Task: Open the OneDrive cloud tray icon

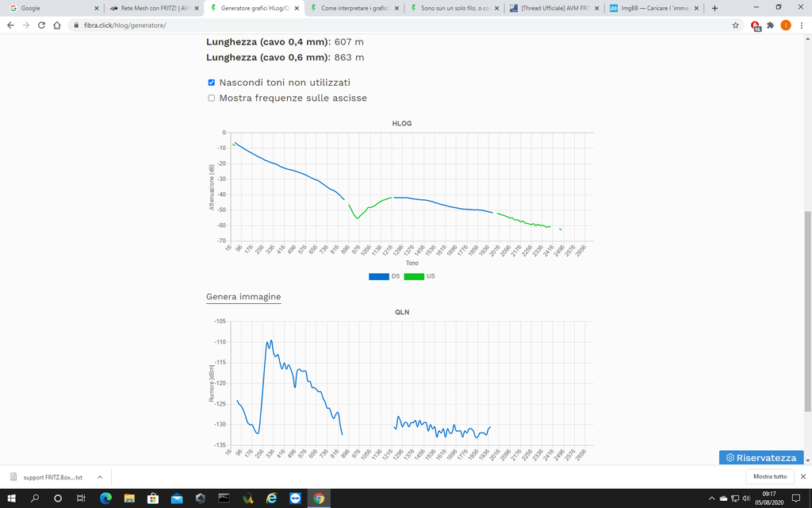Action: tap(723, 498)
